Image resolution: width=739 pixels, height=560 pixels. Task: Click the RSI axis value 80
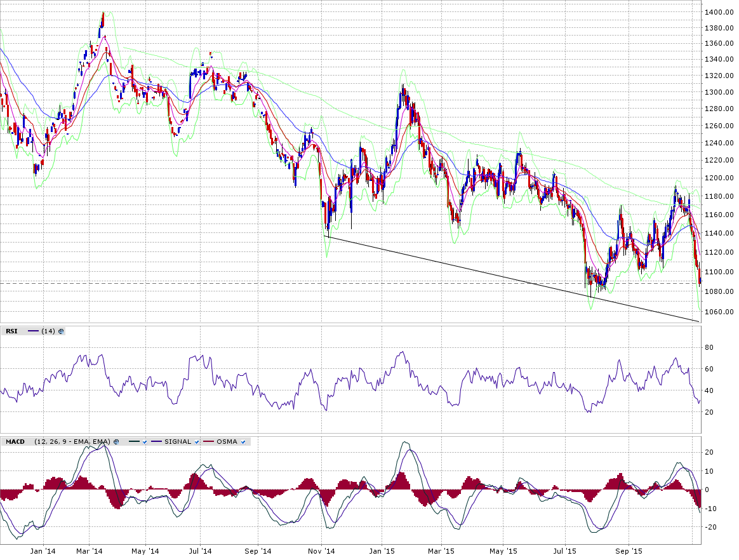click(x=709, y=347)
